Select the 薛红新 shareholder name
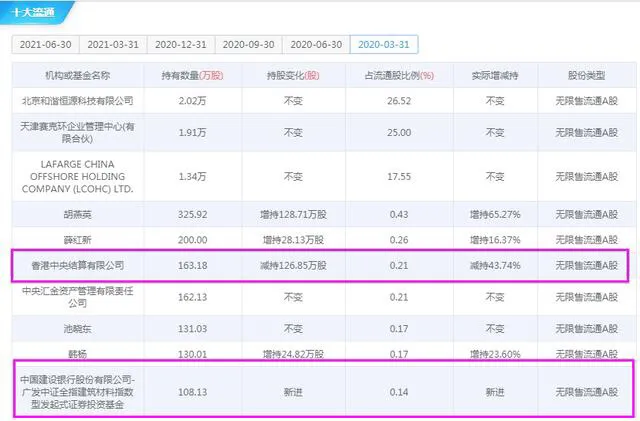The image size is (640, 421). (78, 240)
